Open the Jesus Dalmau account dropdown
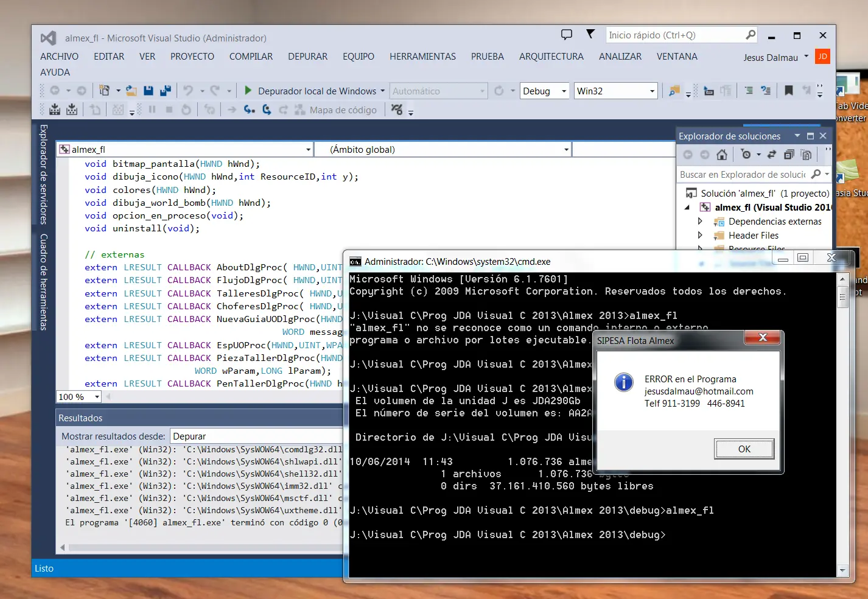This screenshot has width=868, height=599. click(806, 57)
